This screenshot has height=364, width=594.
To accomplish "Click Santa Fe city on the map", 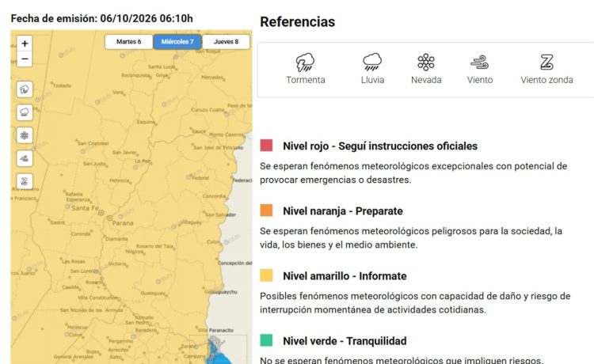I will coord(86,208).
